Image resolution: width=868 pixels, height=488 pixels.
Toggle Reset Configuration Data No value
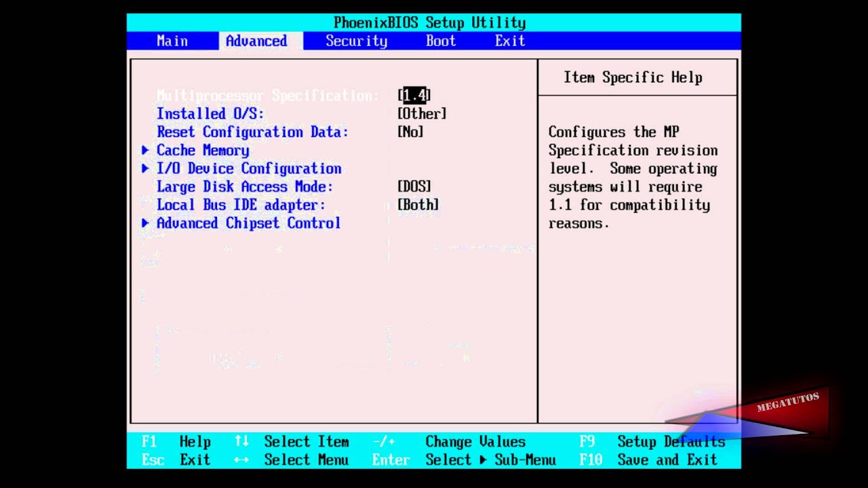(410, 132)
